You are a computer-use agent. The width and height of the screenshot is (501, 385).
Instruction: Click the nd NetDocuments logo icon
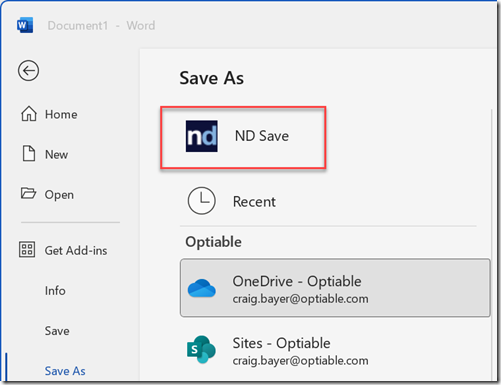coord(202,136)
